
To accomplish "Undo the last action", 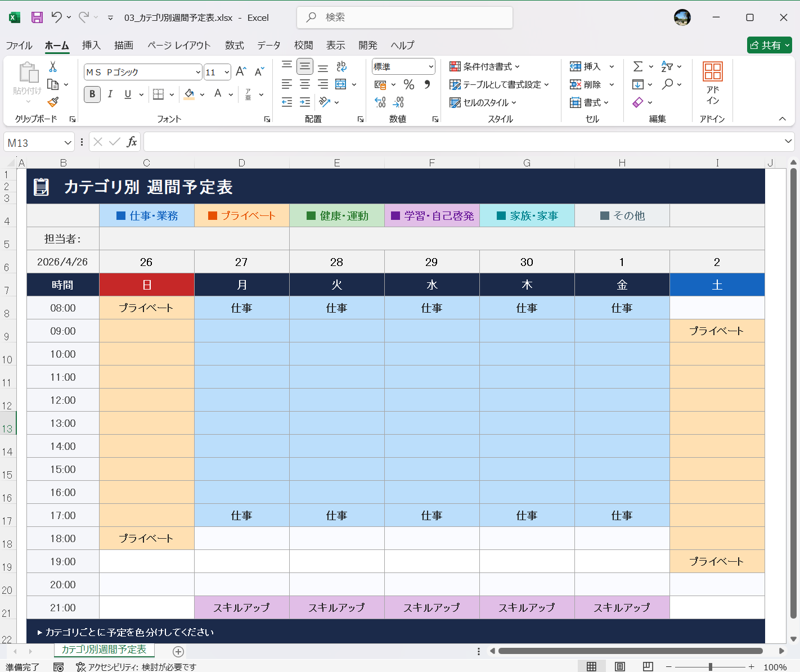I will (x=56, y=17).
